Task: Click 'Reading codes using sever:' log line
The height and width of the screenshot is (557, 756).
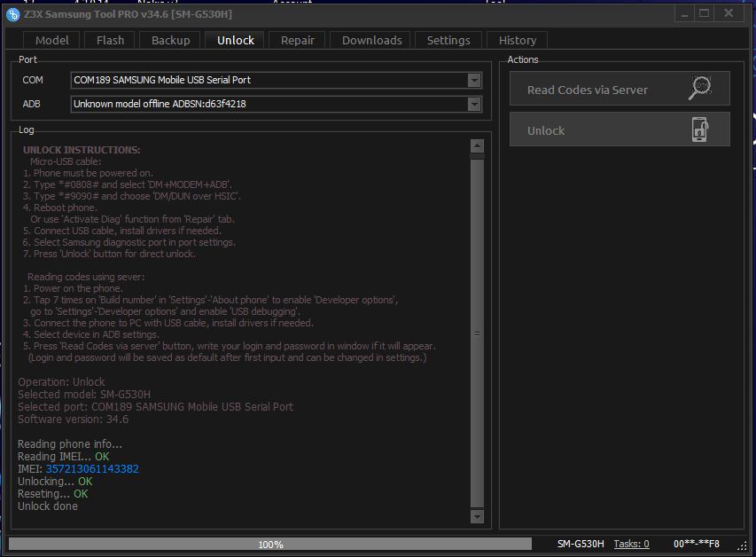Action: pos(86,277)
